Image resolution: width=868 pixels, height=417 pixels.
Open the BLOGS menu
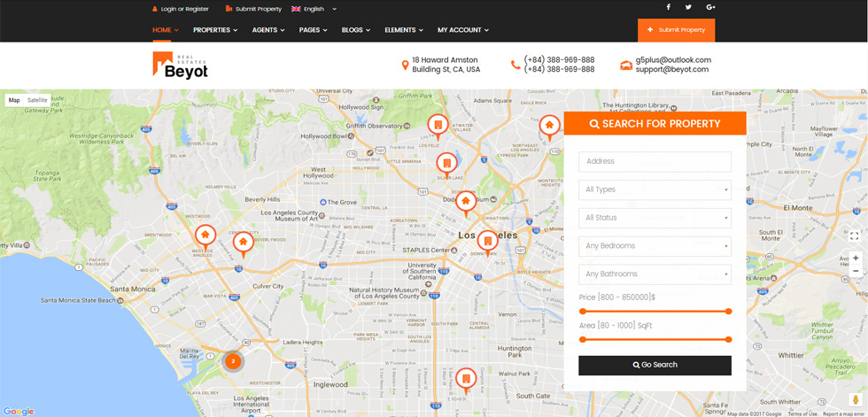(x=356, y=30)
